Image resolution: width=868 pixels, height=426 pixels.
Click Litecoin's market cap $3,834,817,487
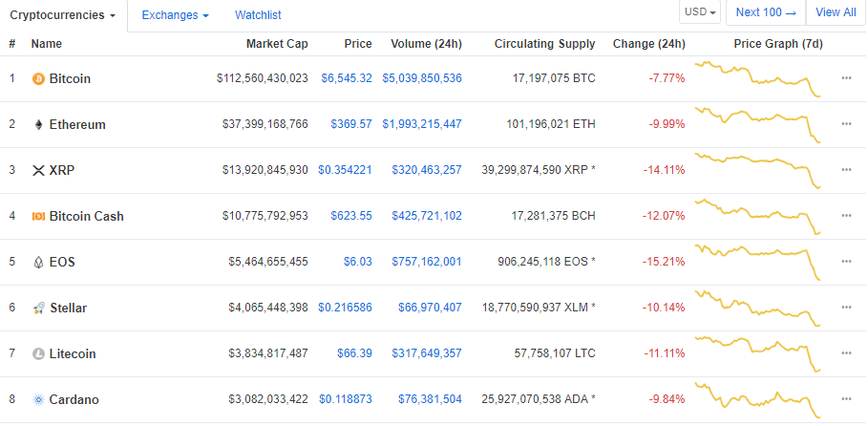[268, 353]
